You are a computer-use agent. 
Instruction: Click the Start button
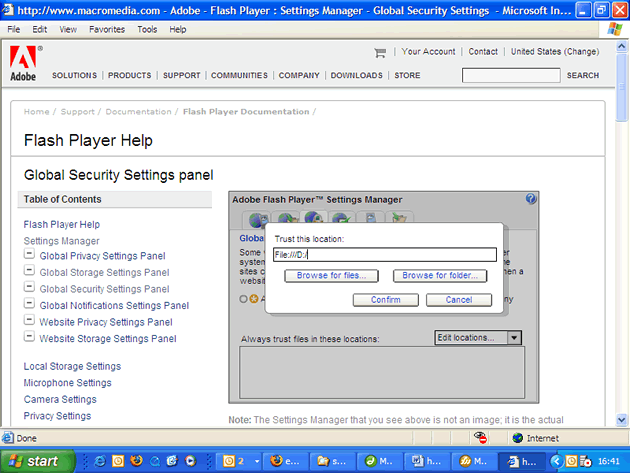tap(38, 461)
